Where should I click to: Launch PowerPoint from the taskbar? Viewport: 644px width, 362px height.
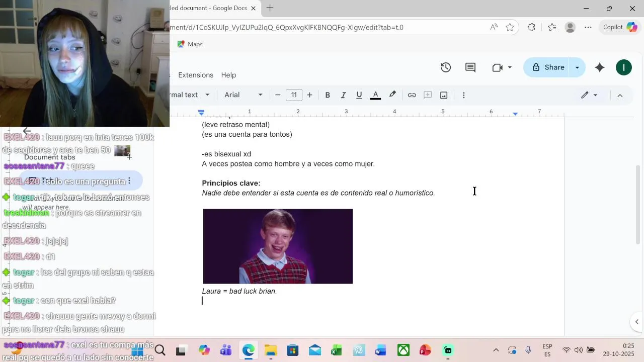pyautogui.click(x=425, y=350)
